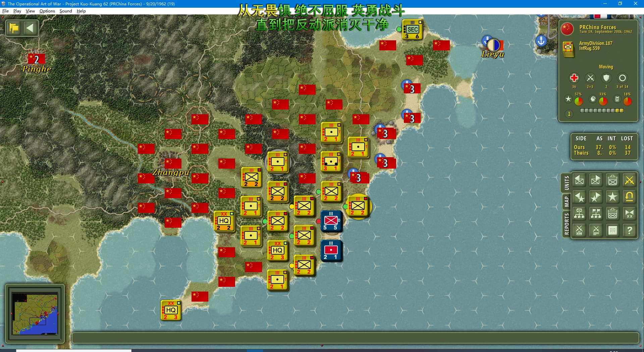Open the Play menu
The image size is (644, 352).
(17, 11)
